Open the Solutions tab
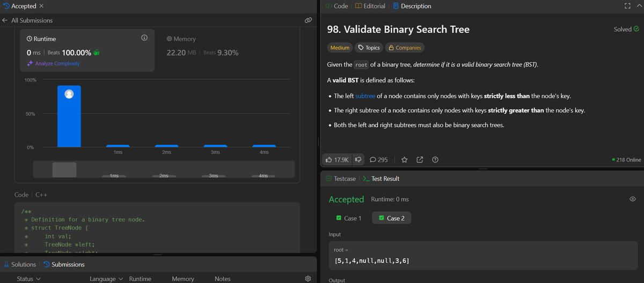This screenshot has width=644, height=283. [20, 264]
